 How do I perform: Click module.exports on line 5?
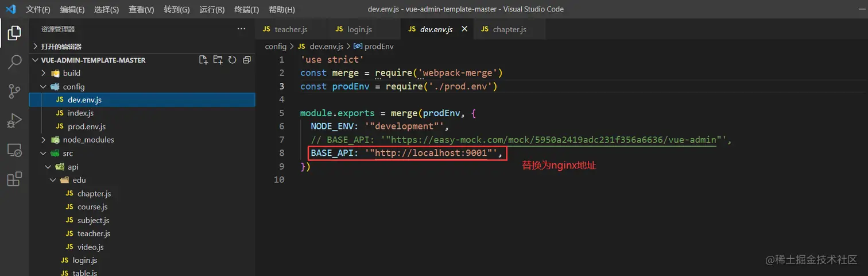click(x=338, y=113)
